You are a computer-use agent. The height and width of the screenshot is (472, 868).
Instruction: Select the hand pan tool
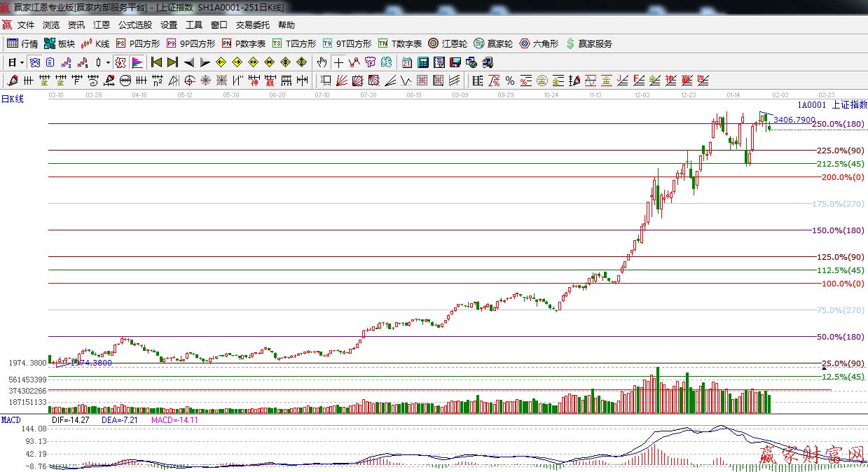click(322, 62)
